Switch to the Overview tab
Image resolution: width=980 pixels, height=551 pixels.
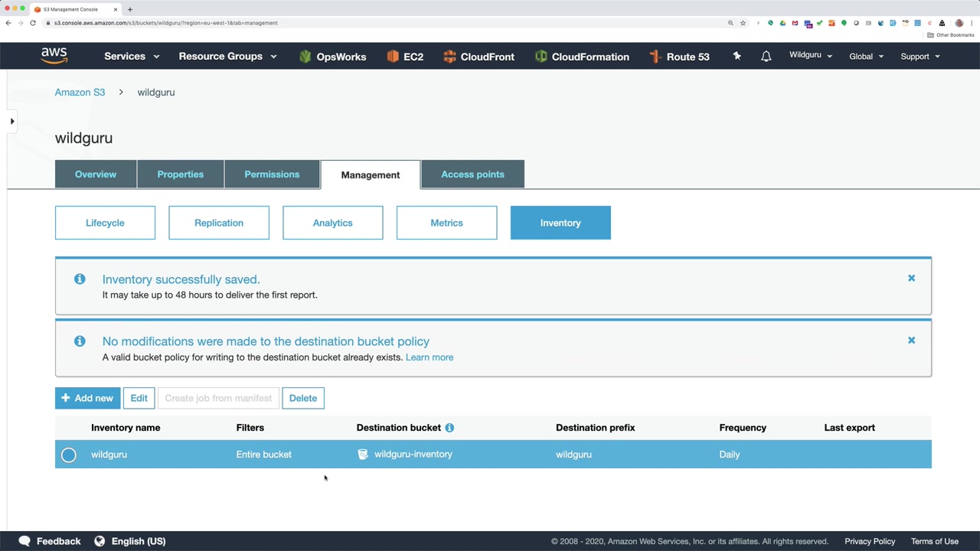96,174
